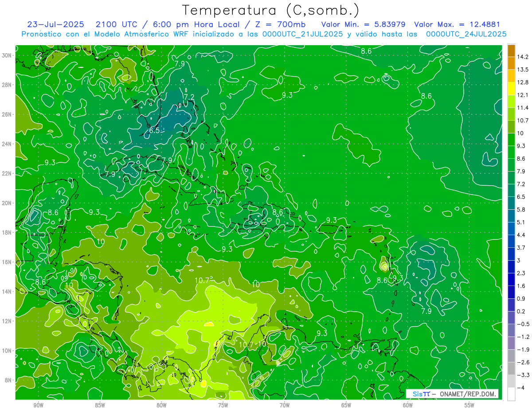Select the 'Z = 700mb' level text
This screenshot has height=411, width=532.
[278, 24]
